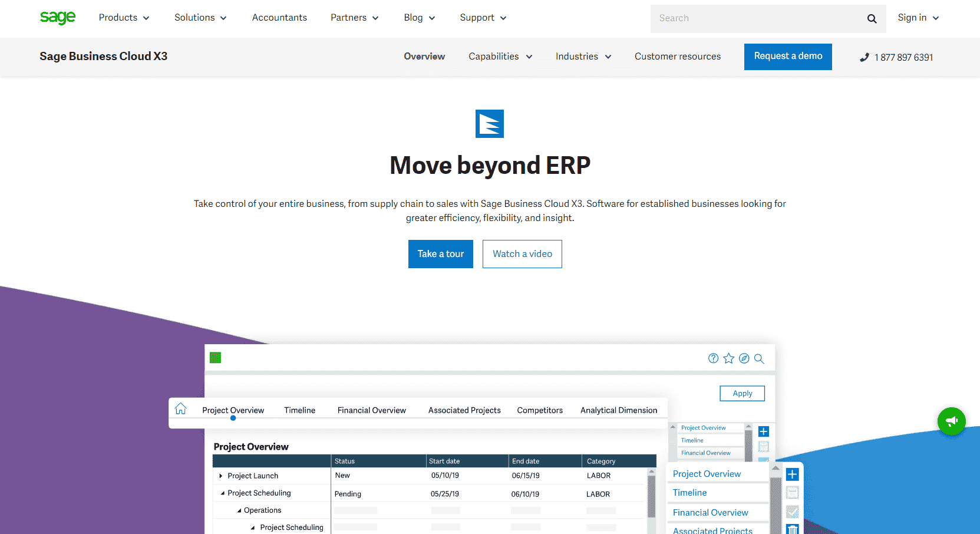Click the Request a demo button
This screenshot has width=980, height=534.
788,57
